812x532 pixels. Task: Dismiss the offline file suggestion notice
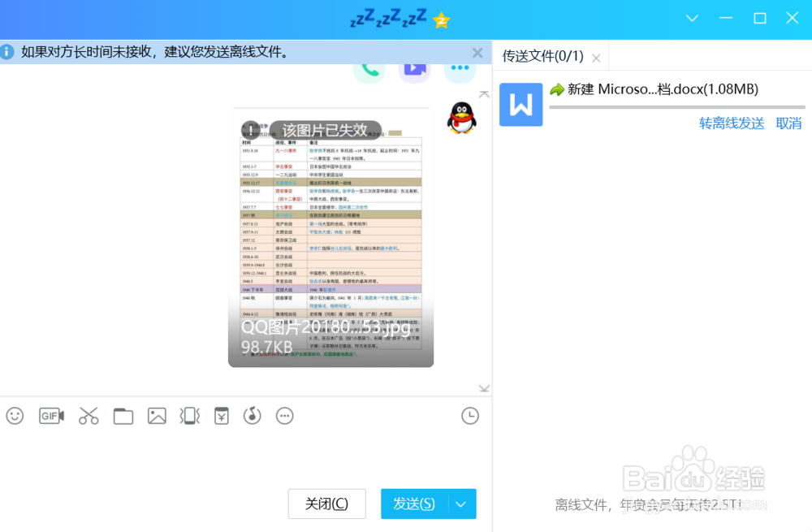click(477, 53)
